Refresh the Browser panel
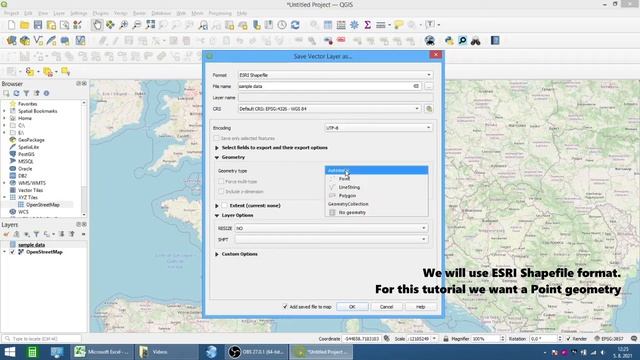The width and height of the screenshot is (640, 360). pyautogui.click(x=16, y=93)
